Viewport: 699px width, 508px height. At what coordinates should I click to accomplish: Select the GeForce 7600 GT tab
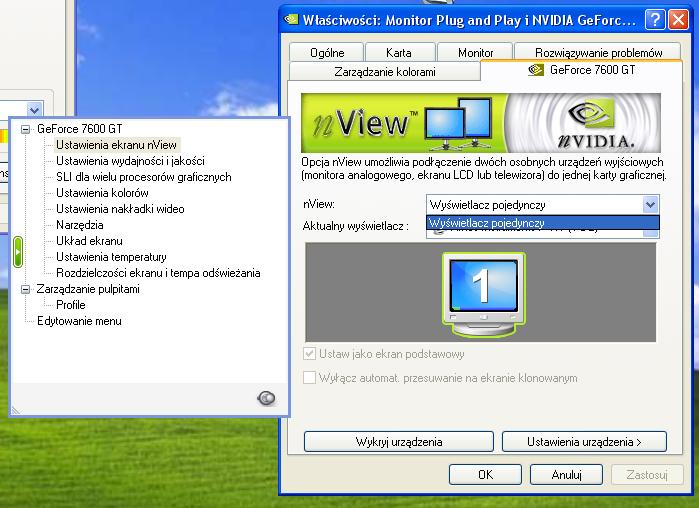581,70
